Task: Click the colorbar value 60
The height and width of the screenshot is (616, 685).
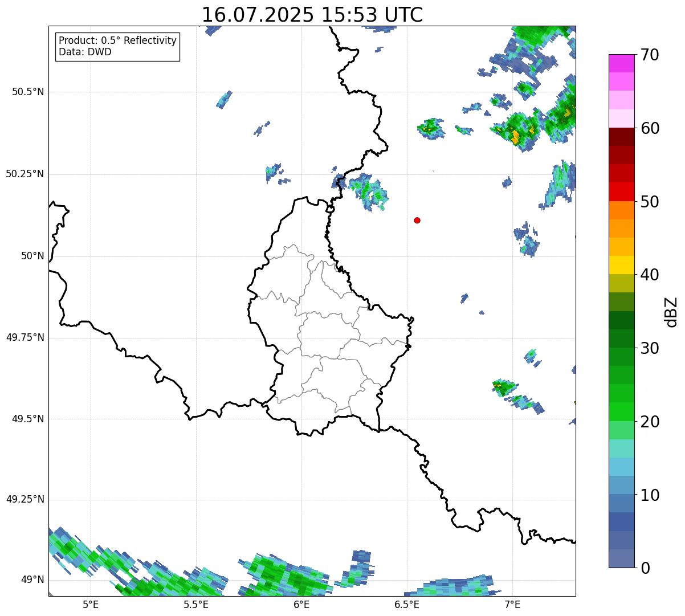Action: (x=650, y=128)
